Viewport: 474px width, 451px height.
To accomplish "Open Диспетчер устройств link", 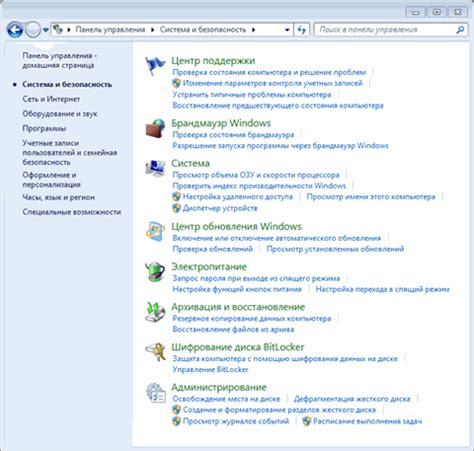I will (x=220, y=208).
